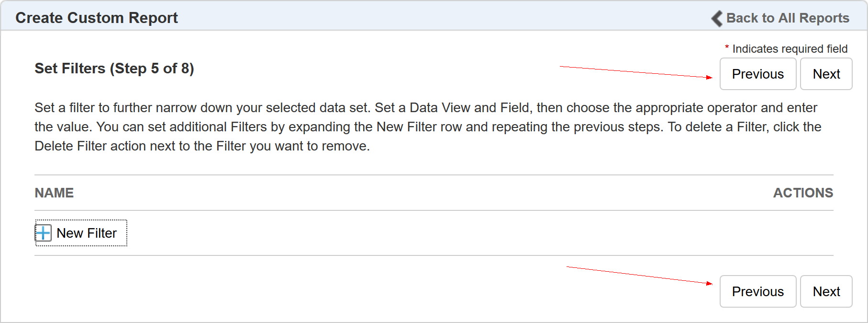Click the ACTIONS column header

tap(803, 193)
